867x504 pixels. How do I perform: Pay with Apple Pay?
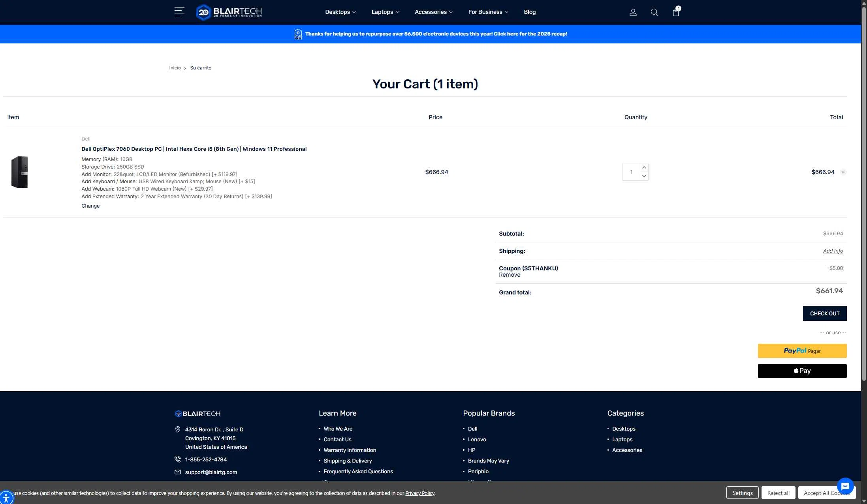[x=802, y=371]
